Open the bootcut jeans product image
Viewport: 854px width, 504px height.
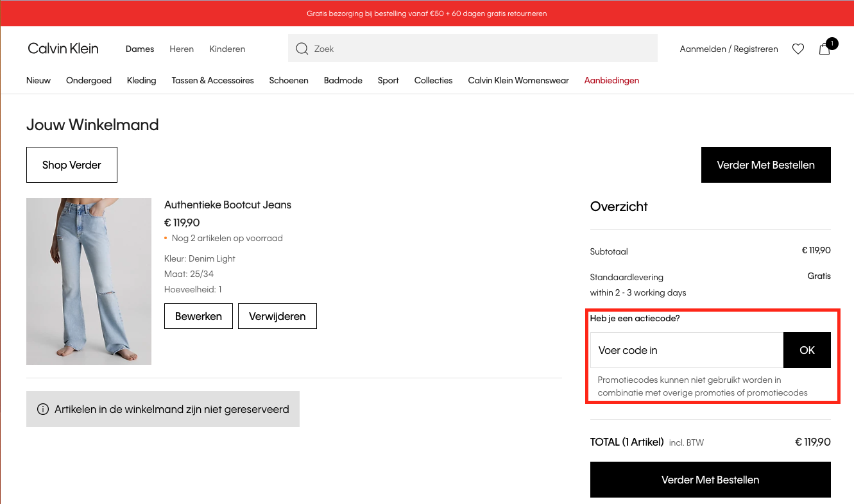[89, 281]
